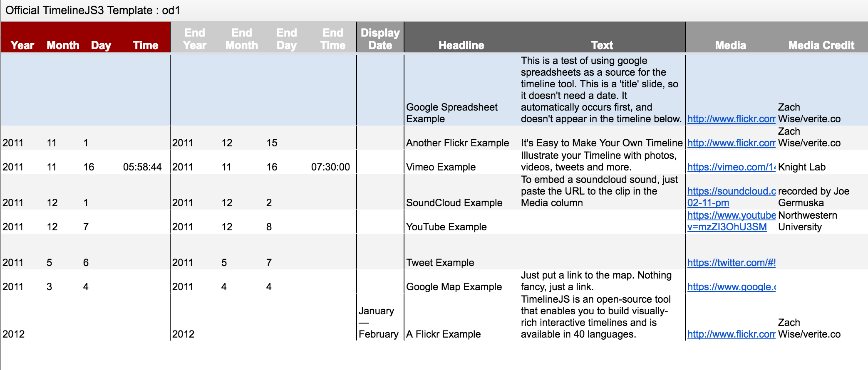Select Month '5' in the Tweet Example row

pyautogui.click(x=49, y=263)
